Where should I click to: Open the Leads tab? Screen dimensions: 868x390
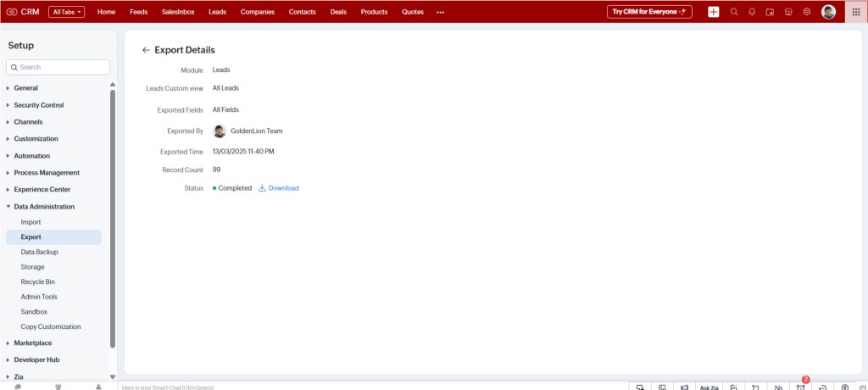tap(218, 12)
